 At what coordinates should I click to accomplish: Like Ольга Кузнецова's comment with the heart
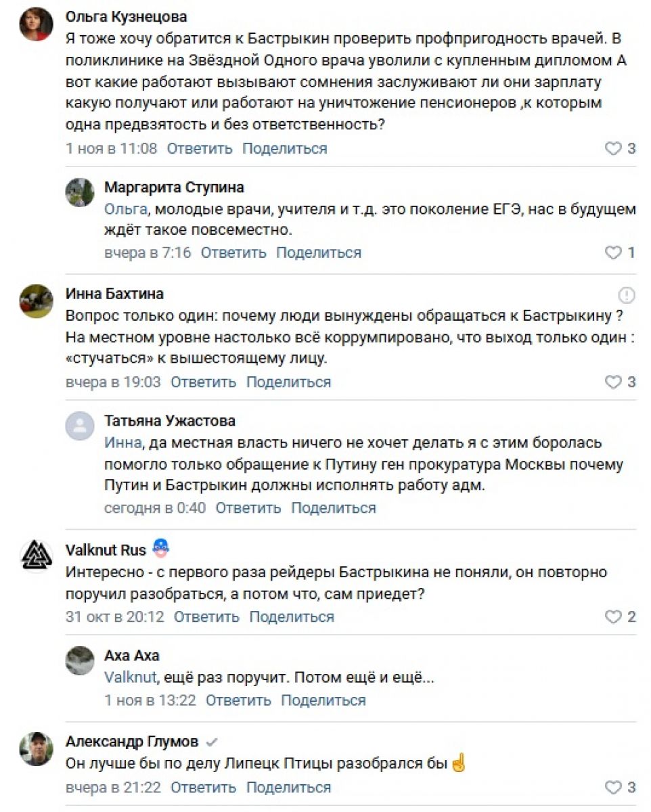612,149
